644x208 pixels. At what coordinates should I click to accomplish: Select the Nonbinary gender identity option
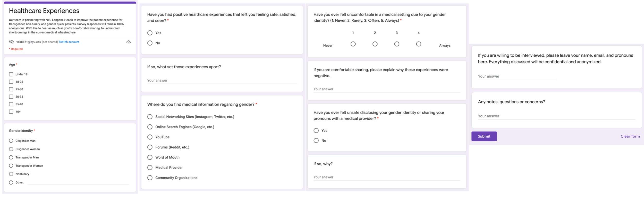(11, 174)
